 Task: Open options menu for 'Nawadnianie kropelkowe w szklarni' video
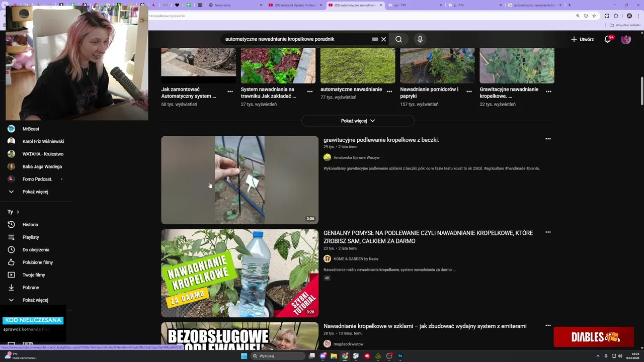pyautogui.click(x=548, y=325)
